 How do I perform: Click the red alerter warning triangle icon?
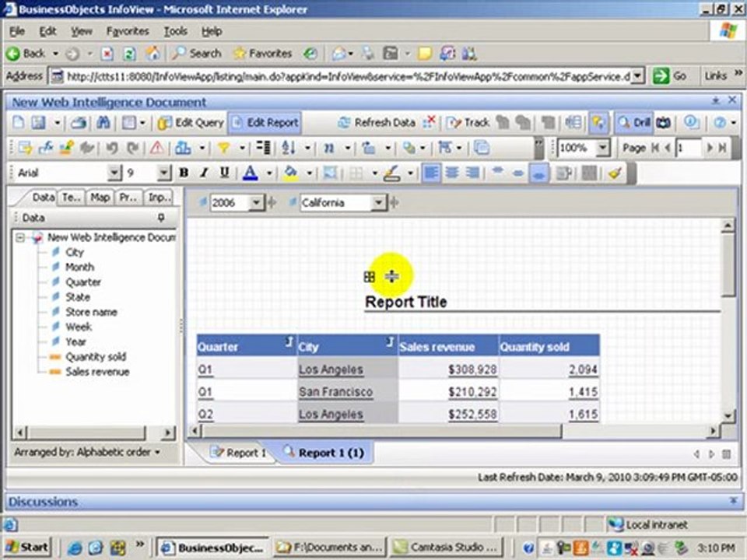(156, 148)
